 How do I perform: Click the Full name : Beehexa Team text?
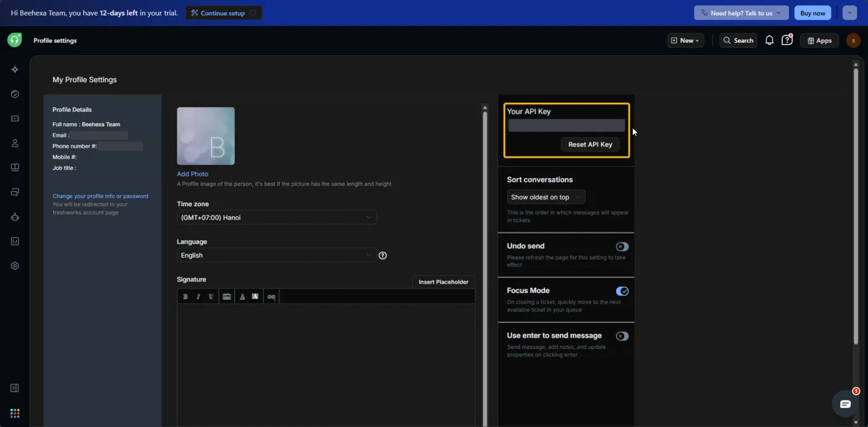point(86,124)
